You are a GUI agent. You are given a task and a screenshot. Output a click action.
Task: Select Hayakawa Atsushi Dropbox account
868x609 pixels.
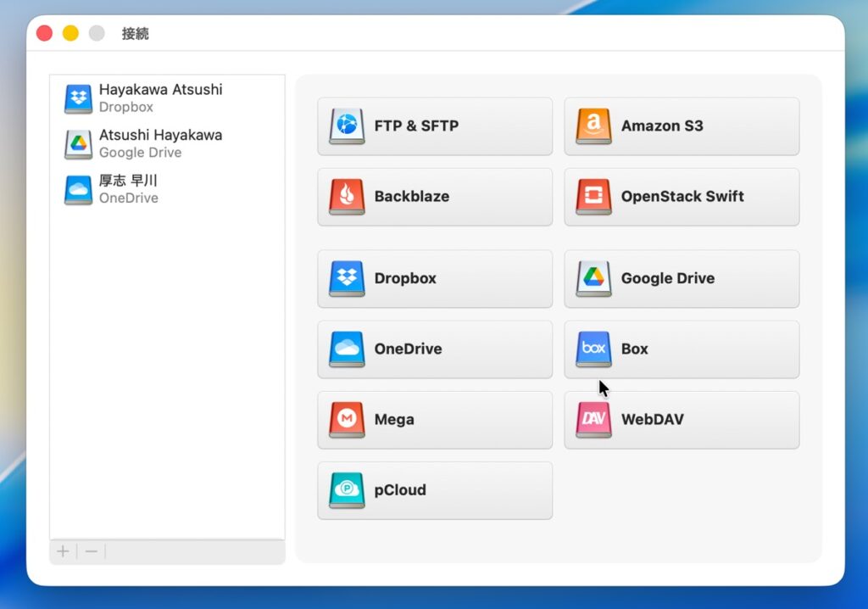click(x=160, y=98)
